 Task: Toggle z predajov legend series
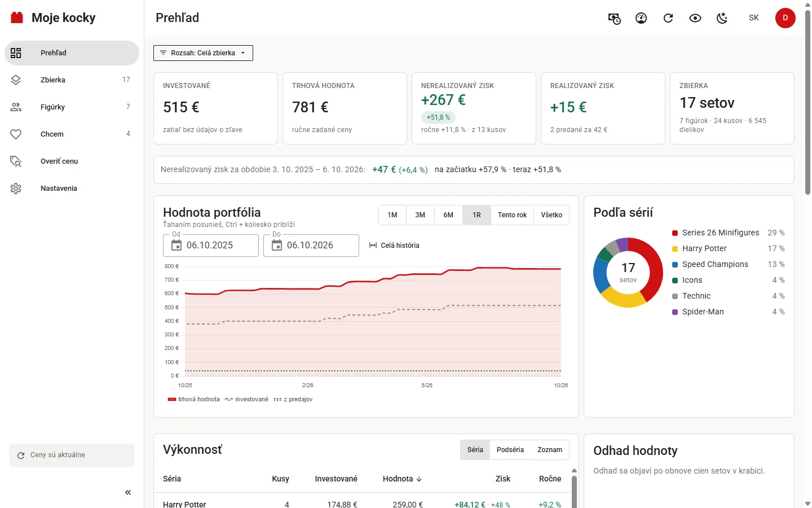(293, 399)
